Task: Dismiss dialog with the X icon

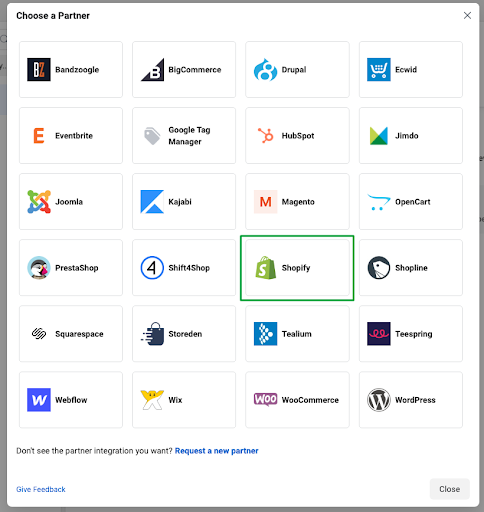Action: 467,15
